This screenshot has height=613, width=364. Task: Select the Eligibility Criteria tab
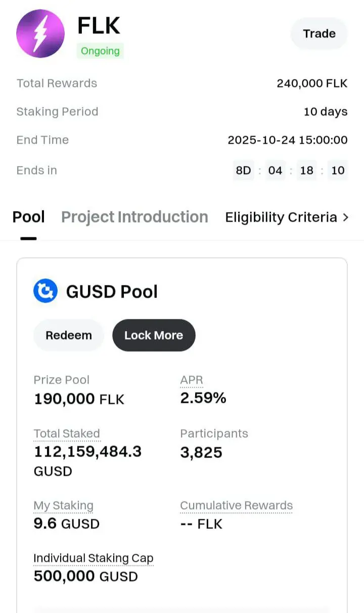pyautogui.click(x=281, y=217)
